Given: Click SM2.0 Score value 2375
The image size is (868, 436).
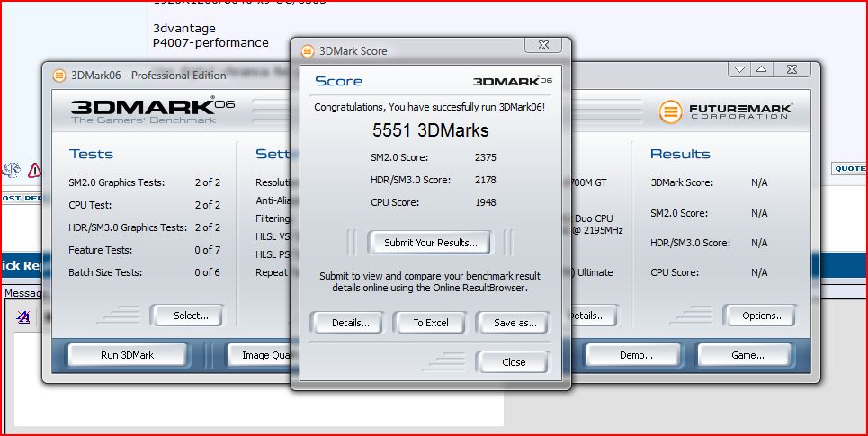Looking at the screenshot, I should tap(486, 157).
